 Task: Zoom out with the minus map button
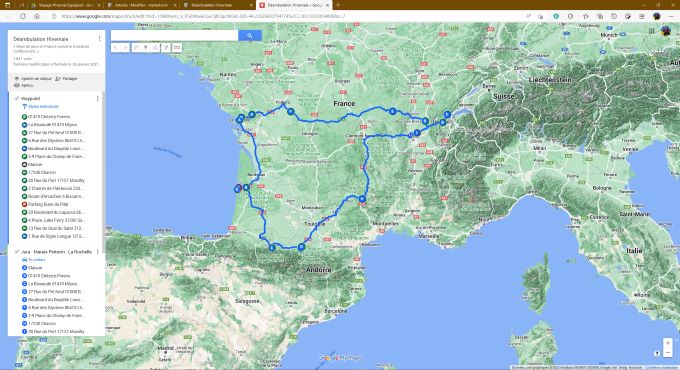pyautogui.click(x=668, y=352)
